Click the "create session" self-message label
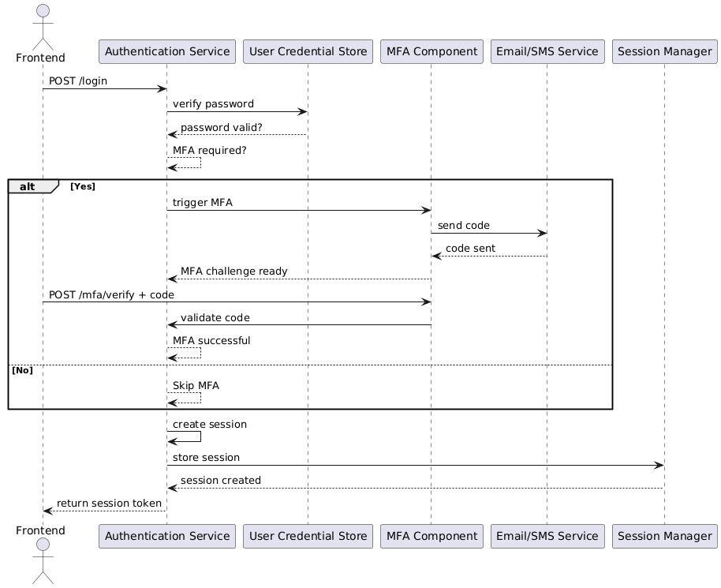Image resolution: width=721 pixels, height=588 pixels. [210, 425]
